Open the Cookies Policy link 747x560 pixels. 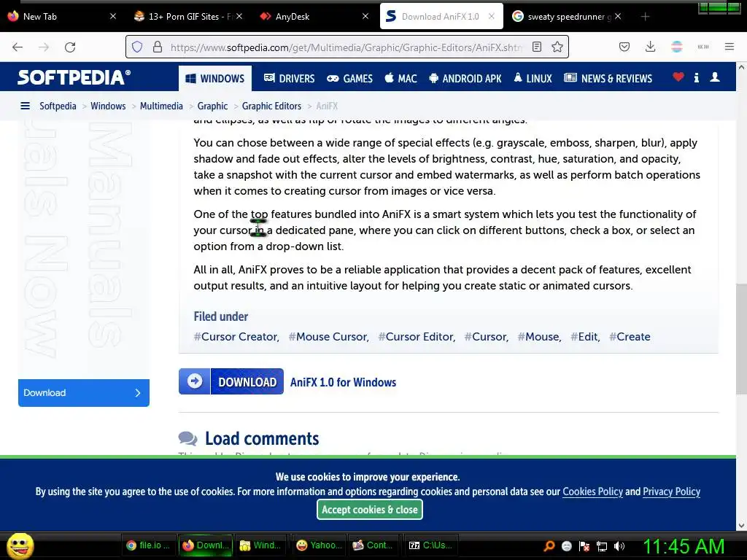592,491
